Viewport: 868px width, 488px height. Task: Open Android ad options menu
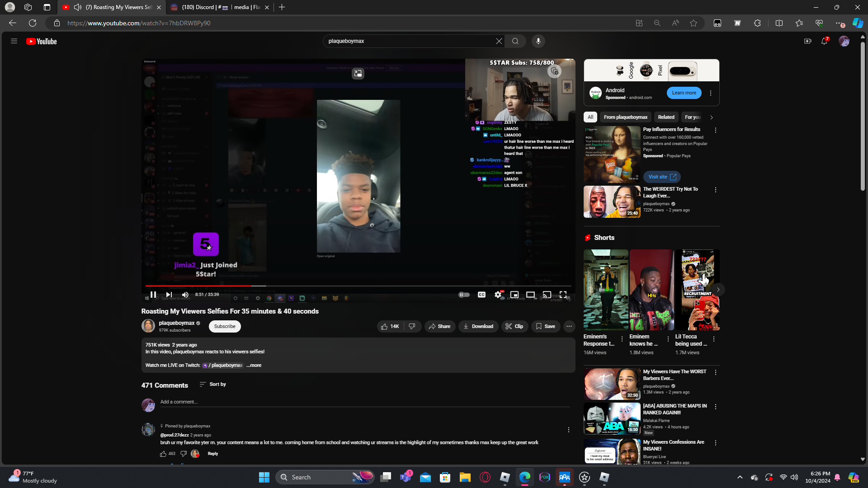[711, 93]
